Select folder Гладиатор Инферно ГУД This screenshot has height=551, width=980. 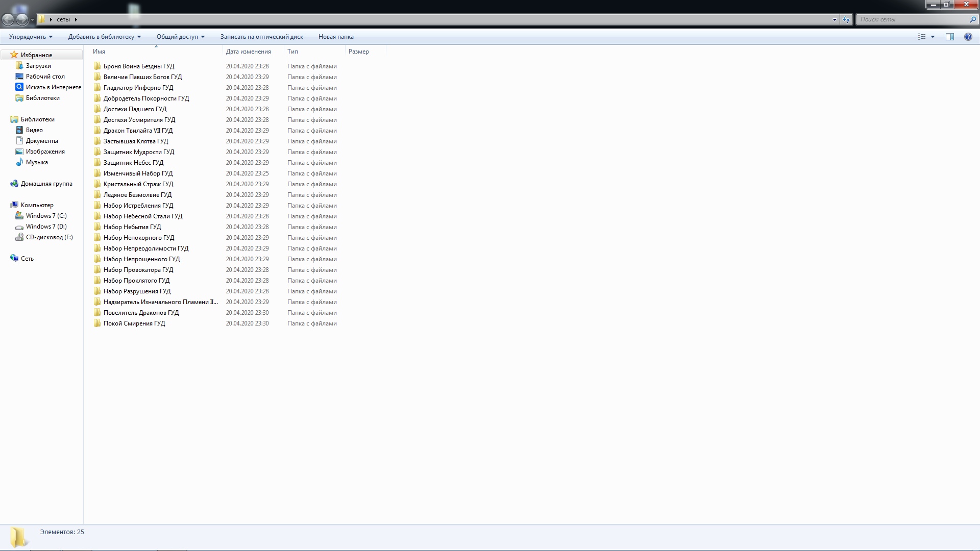pyautogui.click(x=138, y=88)
